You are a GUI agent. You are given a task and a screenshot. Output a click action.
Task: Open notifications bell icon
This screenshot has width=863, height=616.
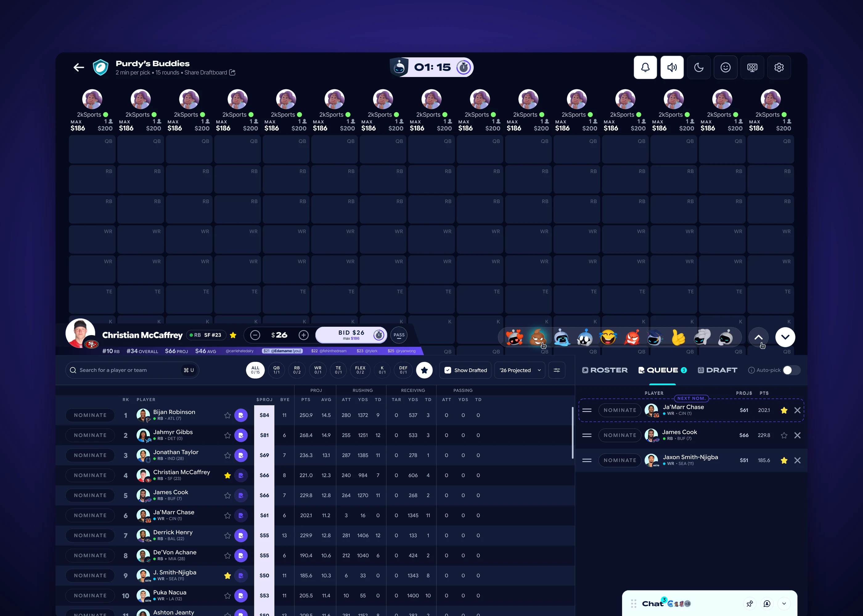[x=645, y=67]
